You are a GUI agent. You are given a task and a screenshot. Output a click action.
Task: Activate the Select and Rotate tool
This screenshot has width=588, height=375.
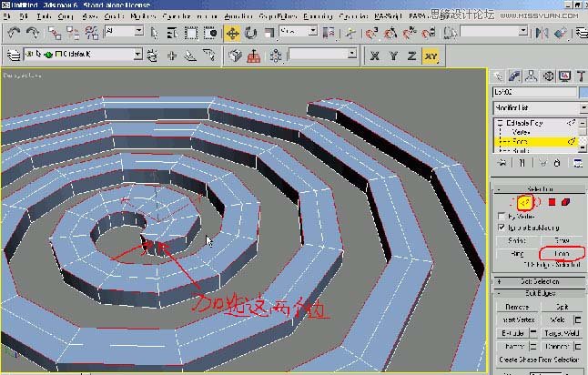[250, 34]
